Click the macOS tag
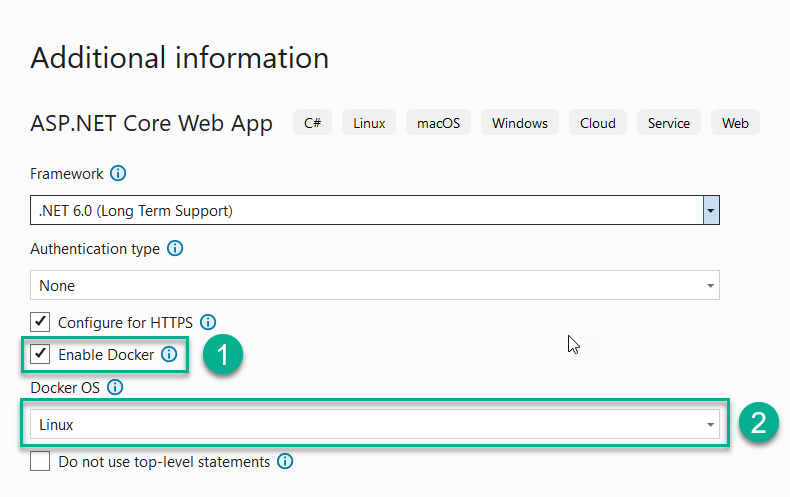790x497 pixels. click(438, 122)
